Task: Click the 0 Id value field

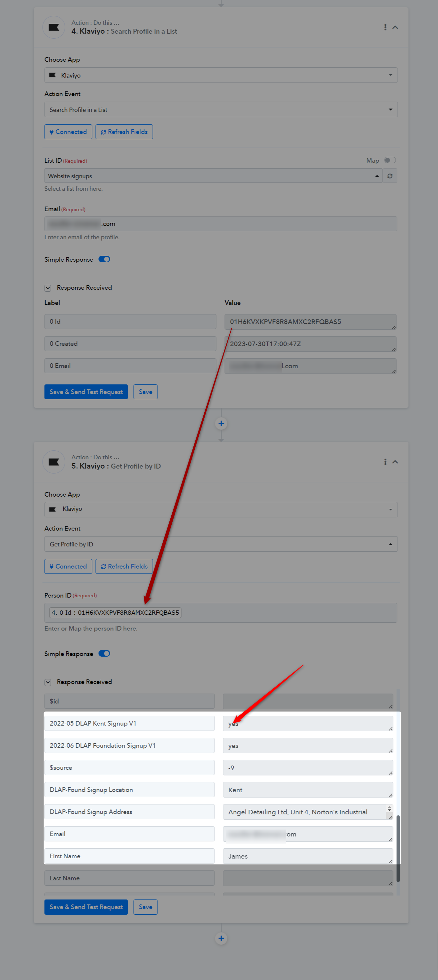Action: (310, 322)
